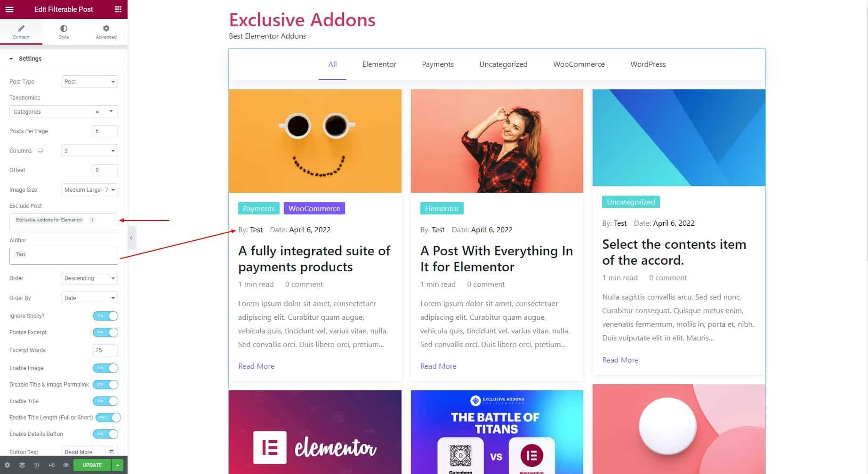Switch to the Style tab
868x474 pixels.
click(64, 32)
